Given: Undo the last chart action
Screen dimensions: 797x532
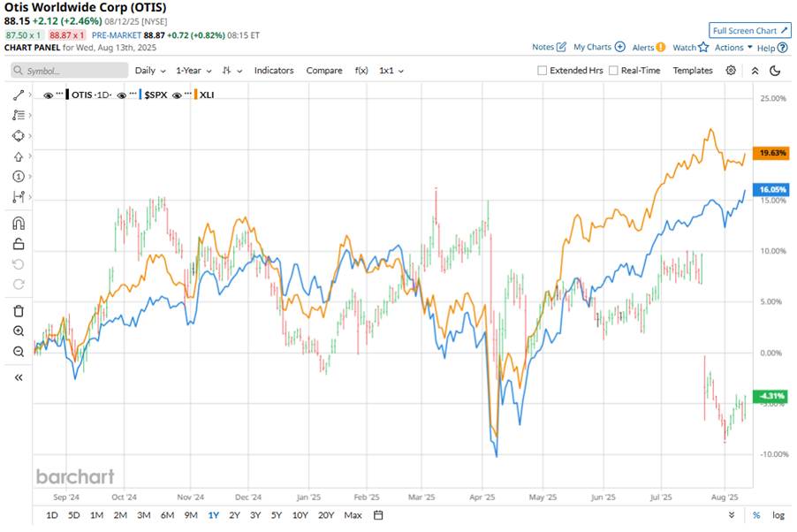Looking at the screenshot, I should point(19,264).
